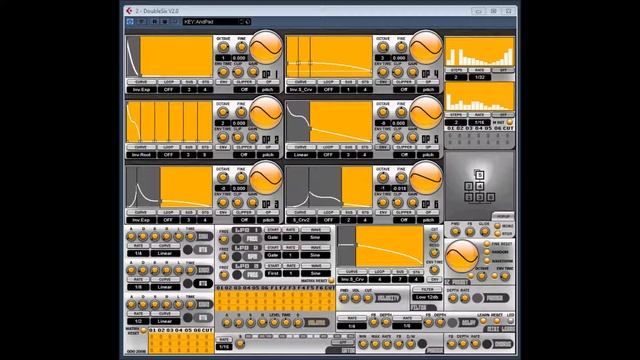Image resolution: width=640 pixels, height=360 pixels.
Task: Click the first envelope's Attack knob
Action: [131, 236]
